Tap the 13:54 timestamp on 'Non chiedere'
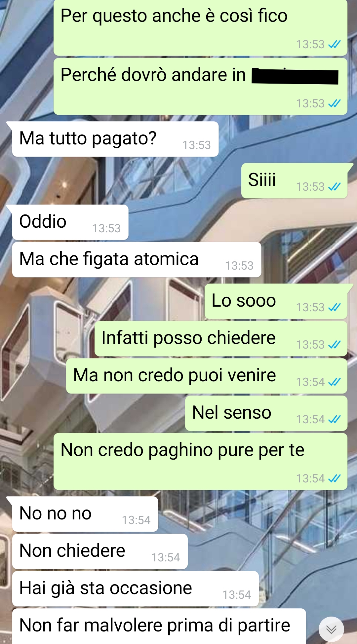357x644 pixels. [165, 557]
